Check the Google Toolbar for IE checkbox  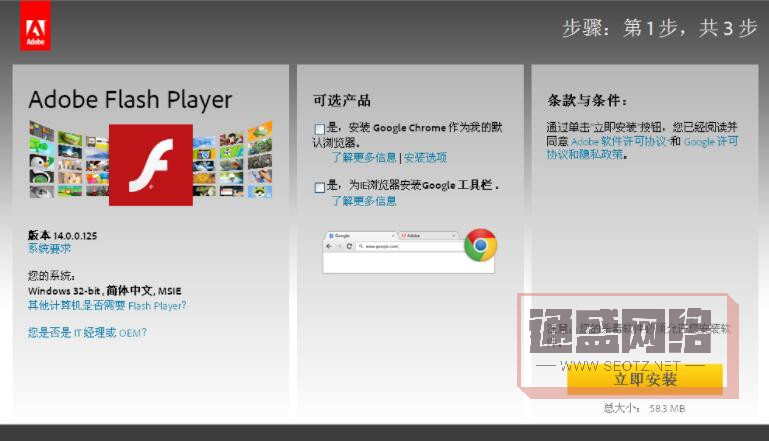(x=319, y=187)
